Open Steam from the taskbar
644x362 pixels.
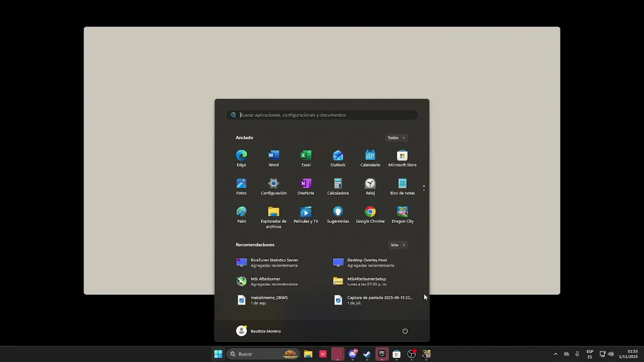point(367,354)
